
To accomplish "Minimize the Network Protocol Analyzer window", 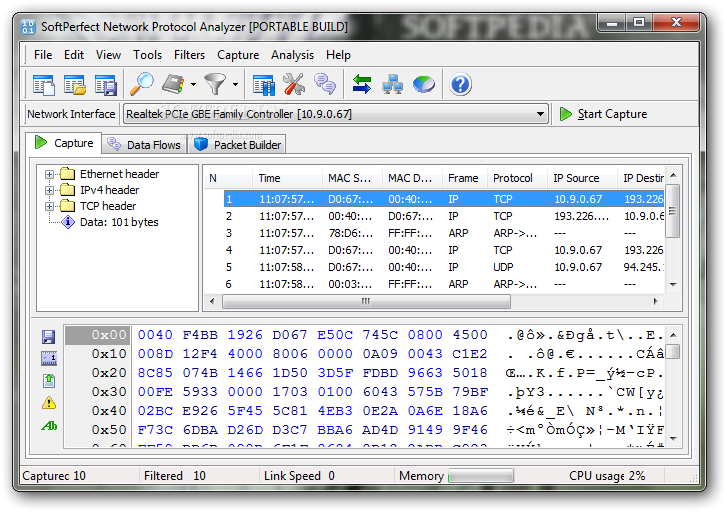I will [612, 22].
